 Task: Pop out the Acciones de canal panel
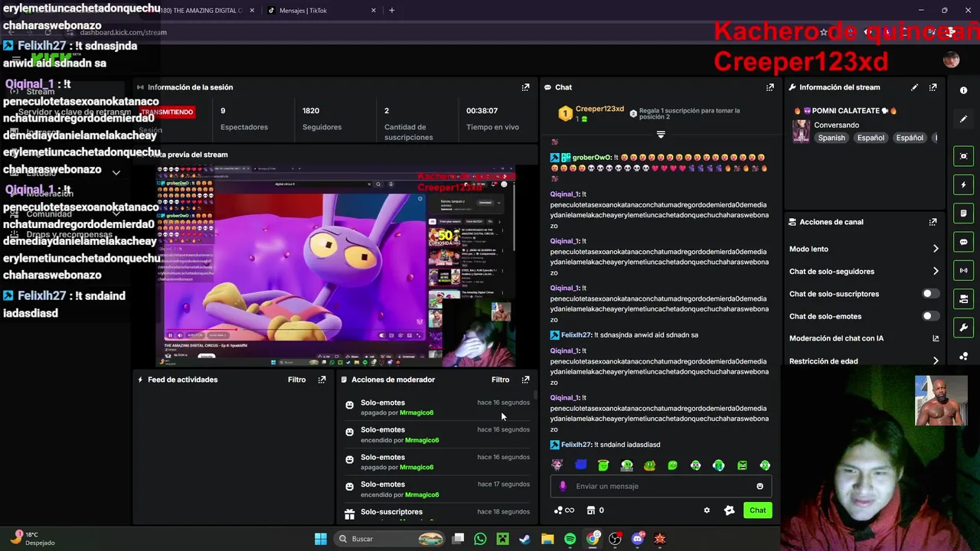[933, 222]
